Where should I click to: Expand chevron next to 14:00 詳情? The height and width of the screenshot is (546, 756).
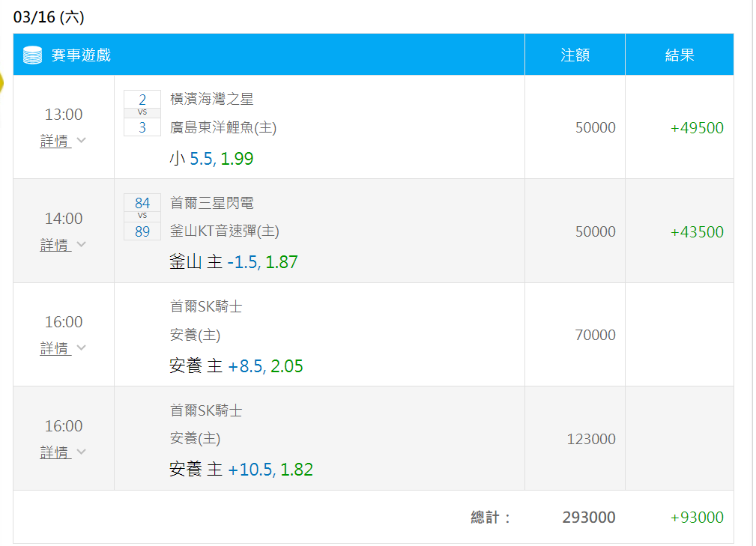pos(81,244)
